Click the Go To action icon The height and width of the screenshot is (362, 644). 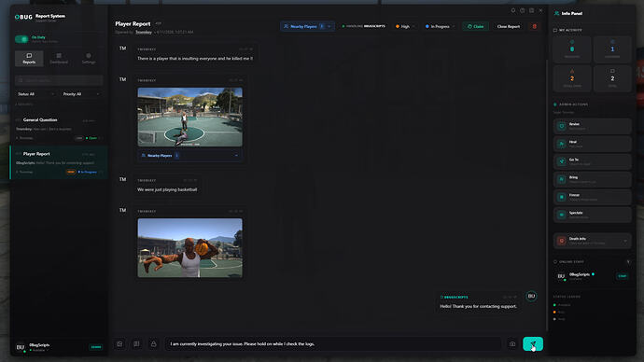(562, 161)
